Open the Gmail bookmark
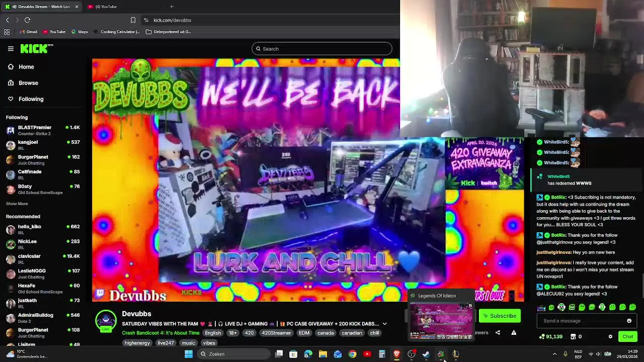 28,32
